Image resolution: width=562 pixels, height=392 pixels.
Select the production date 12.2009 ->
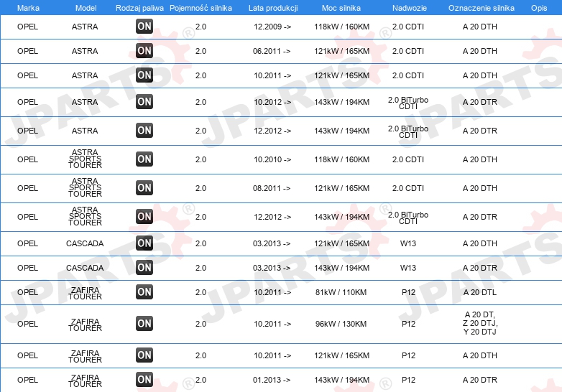(x=272, y=27)
